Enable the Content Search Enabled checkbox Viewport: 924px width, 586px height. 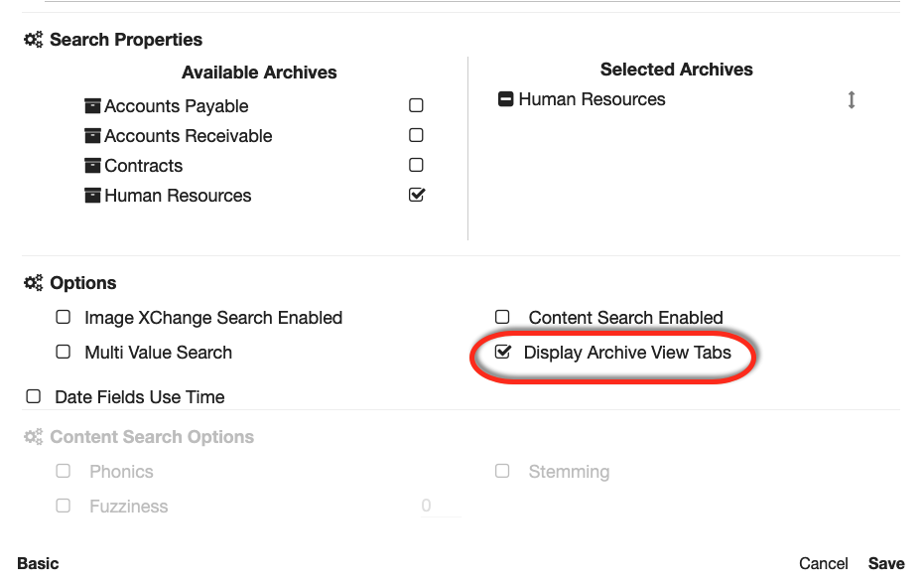pyautogui.click(x=502, y=317)
